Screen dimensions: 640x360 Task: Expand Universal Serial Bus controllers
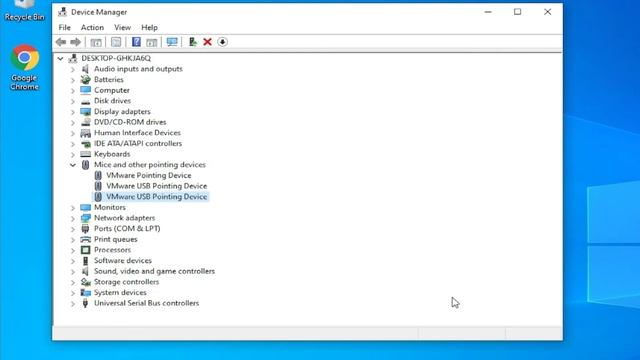click(x=73, y=304)
